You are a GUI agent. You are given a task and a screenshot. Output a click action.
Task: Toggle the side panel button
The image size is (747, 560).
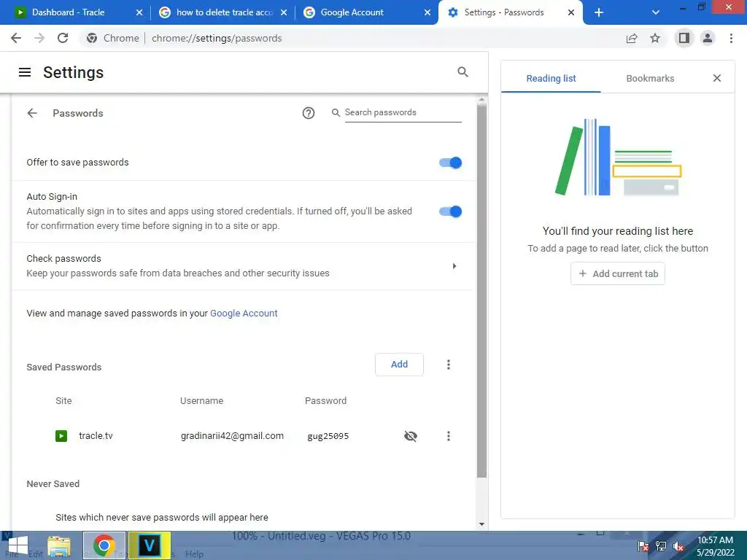pyautogui.click(x=684, y=38)
